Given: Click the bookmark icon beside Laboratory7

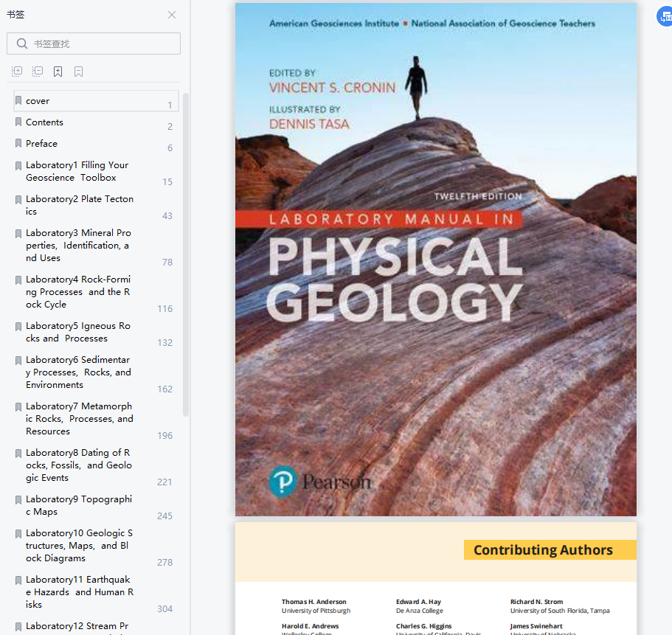Looking at the screenshot, I should (18, 407).
